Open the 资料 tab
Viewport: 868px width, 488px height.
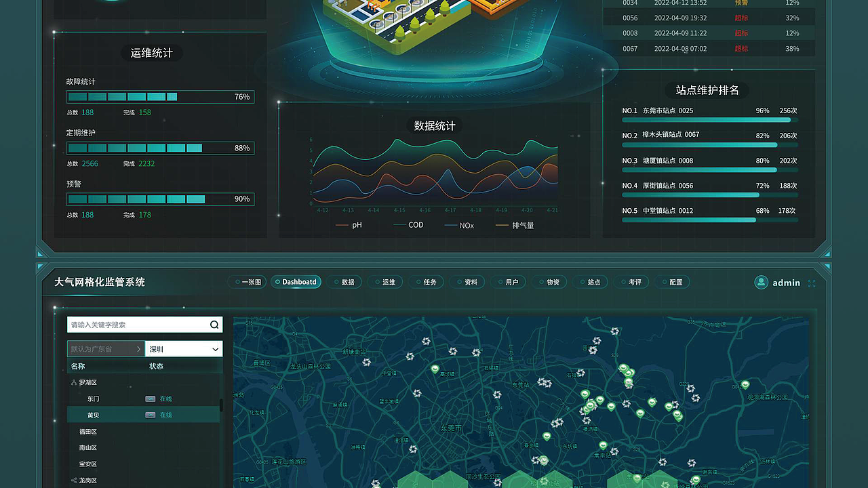[x=467, y=282]
